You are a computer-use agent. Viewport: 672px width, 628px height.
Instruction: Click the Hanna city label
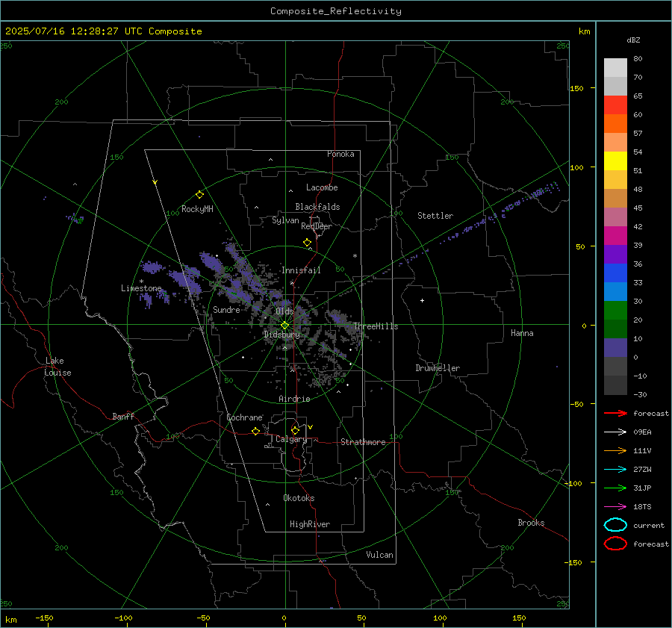click(522, 333)
